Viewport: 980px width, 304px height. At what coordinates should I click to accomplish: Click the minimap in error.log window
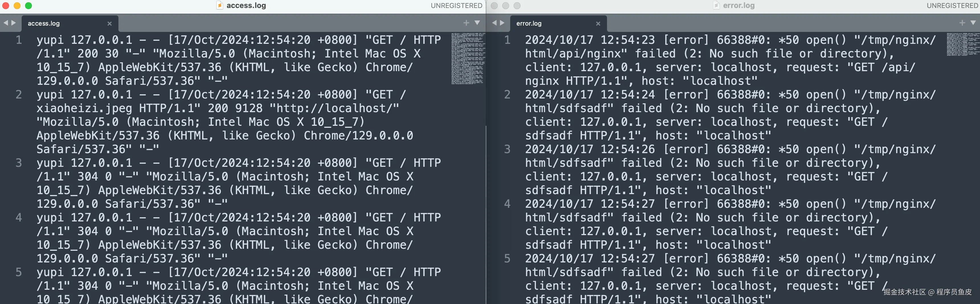pyautogui.click(x=963, y=44)
